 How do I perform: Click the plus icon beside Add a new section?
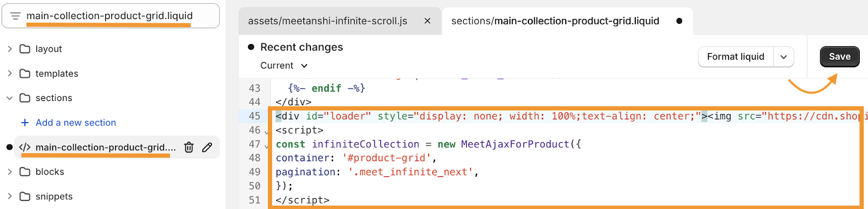pos(24,123)
